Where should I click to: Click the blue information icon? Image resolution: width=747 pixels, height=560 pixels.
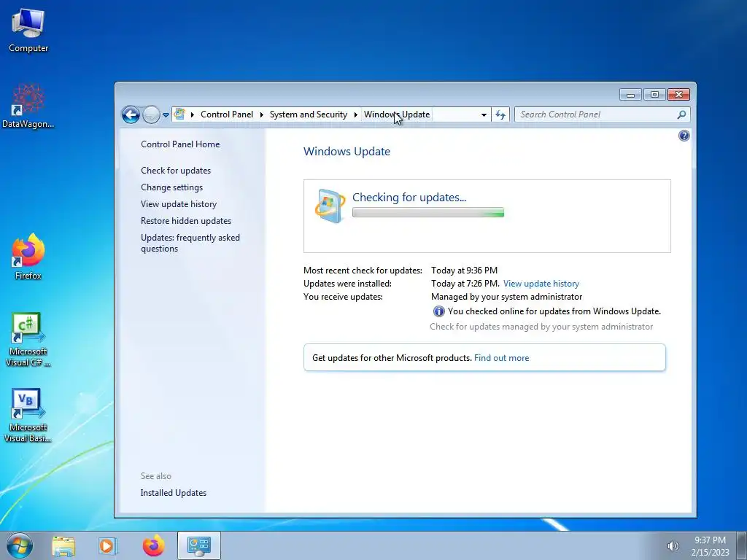pos(438,311)
